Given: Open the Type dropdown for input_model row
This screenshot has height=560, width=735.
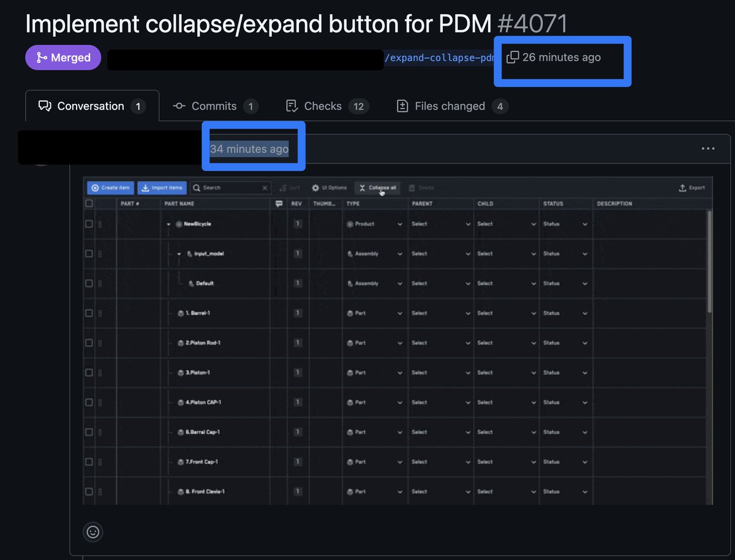Looking at the screenshot, I should (x=375, y=254).
